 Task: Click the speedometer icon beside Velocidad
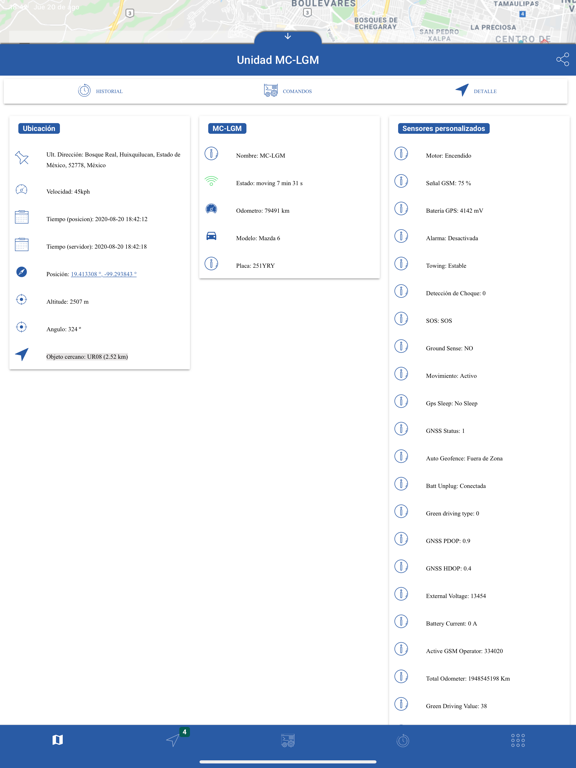pyautogui.click(x=22, y=190)
